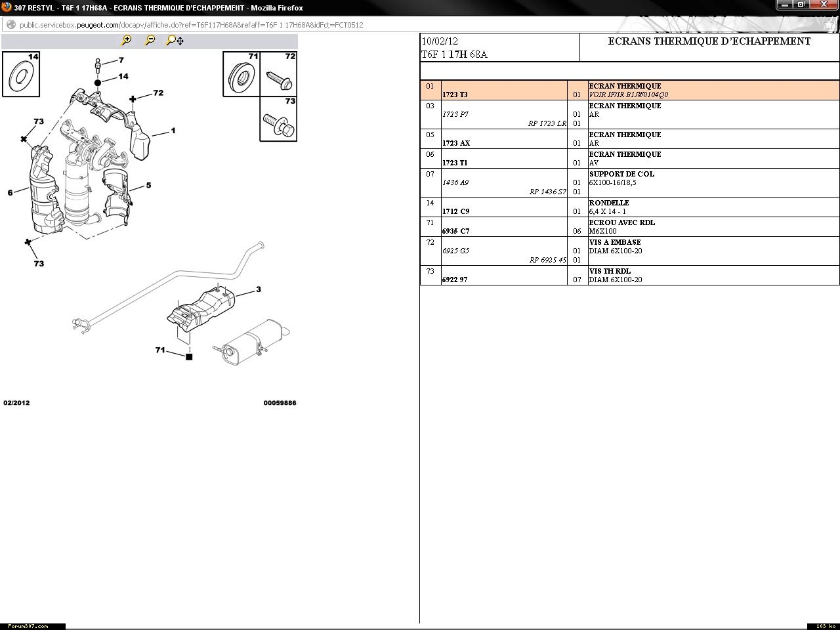Image resolution: width=840 pixels, height=630 pixels.
Task: Click the reference T6F 1 17H 68A
Action: [454, 54]
